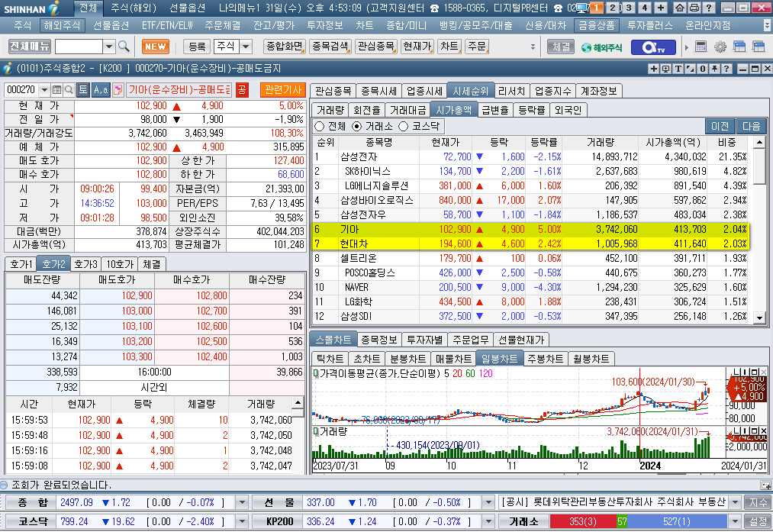Click the 이전 page button
The width and height of the screenshot is (773, 532).
coord(720,126)
